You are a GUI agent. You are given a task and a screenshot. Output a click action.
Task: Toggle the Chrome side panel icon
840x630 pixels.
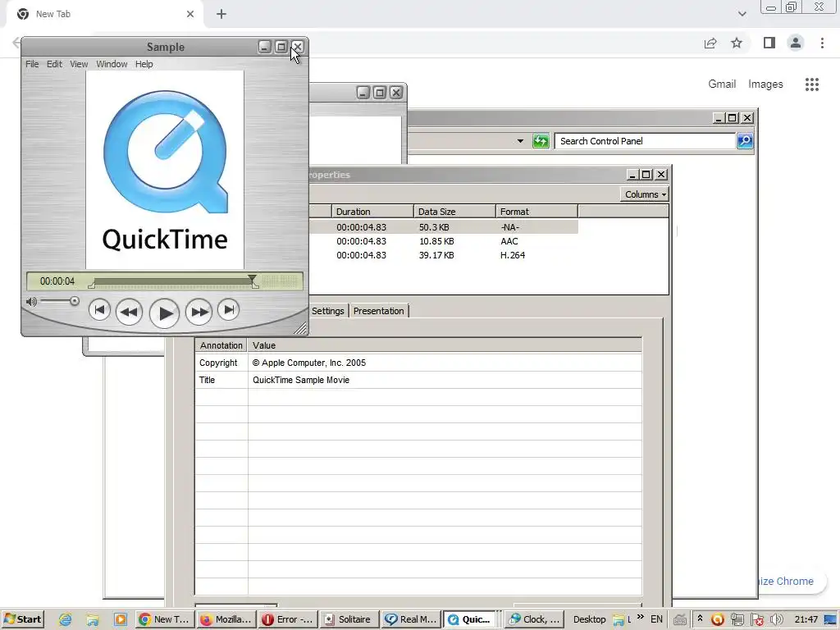[x=769, y=43]
